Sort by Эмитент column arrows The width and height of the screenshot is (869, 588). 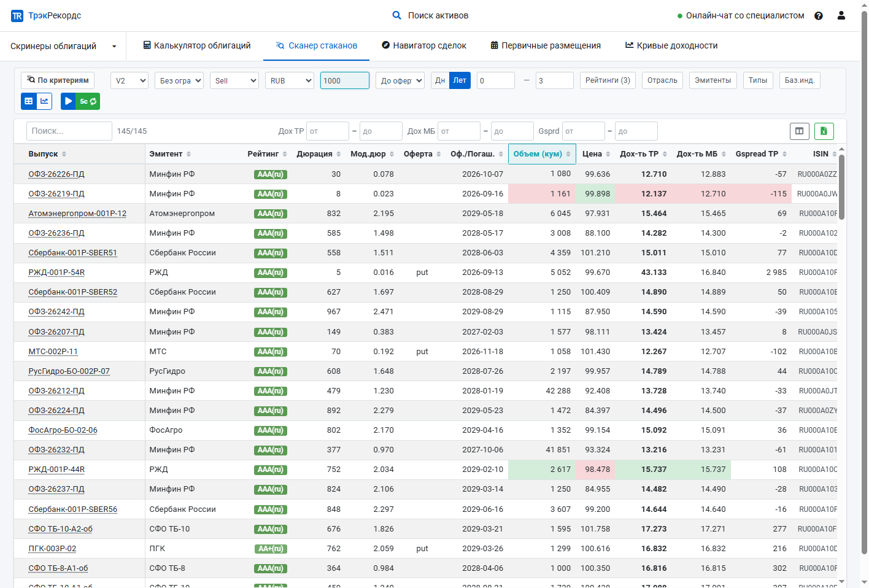[x=188, y=154]
